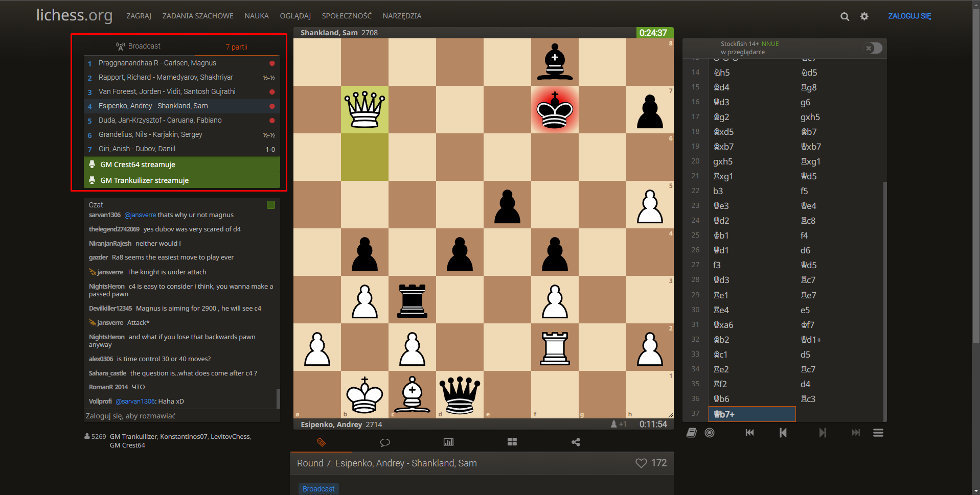This screenshot has width=980, height=495.
Task: Switch to the chat tab below the board
Action: tap(385, 442)
